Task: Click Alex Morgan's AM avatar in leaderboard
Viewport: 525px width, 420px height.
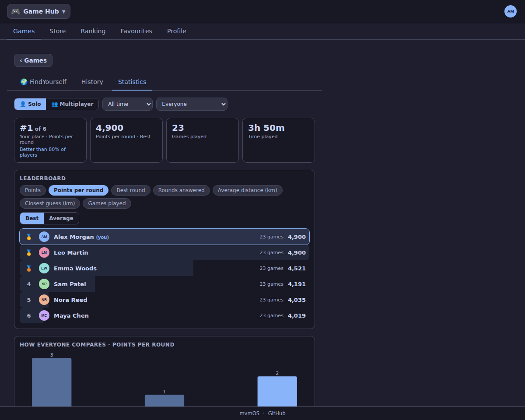Action: [x=44, y=237]
